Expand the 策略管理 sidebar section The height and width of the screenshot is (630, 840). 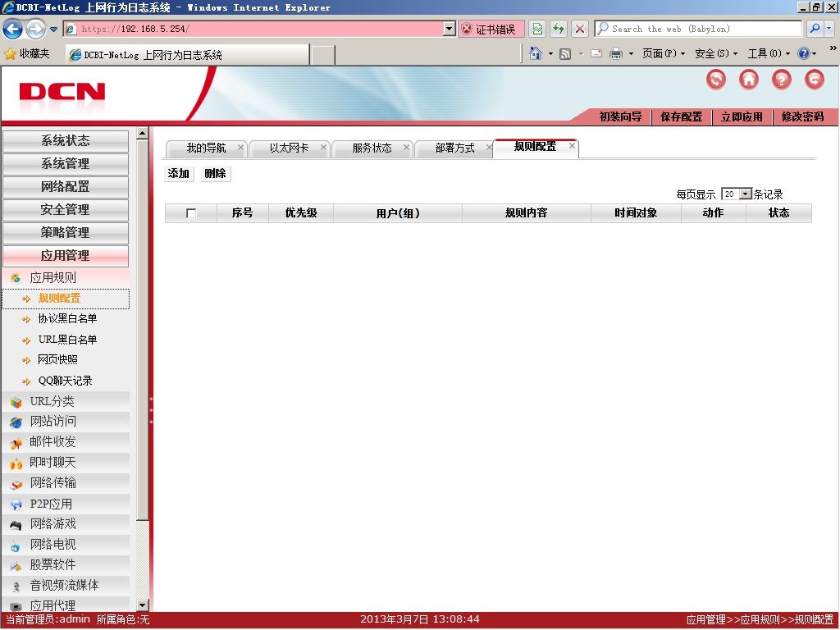[x=66, y=233]
